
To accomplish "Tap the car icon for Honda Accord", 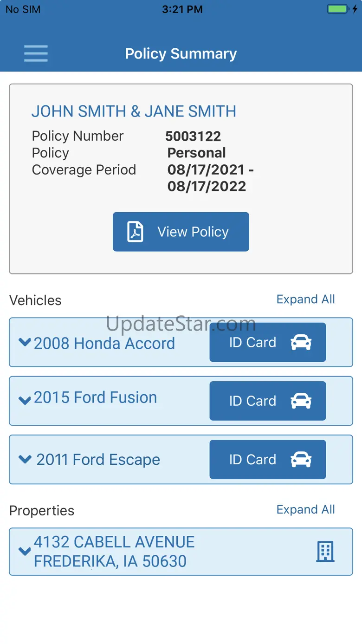I will point(301,343).
